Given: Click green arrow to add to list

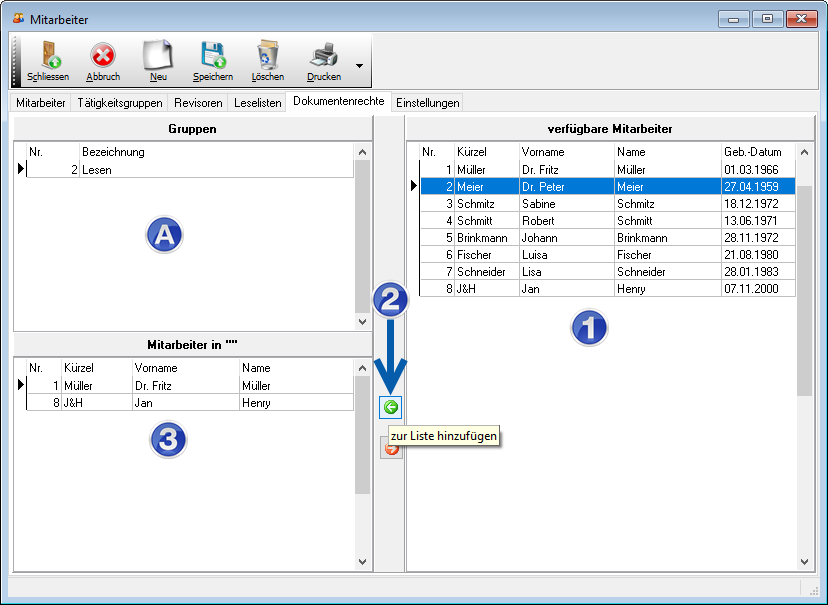Looking at the screenshot, I should tap(391, 407).
